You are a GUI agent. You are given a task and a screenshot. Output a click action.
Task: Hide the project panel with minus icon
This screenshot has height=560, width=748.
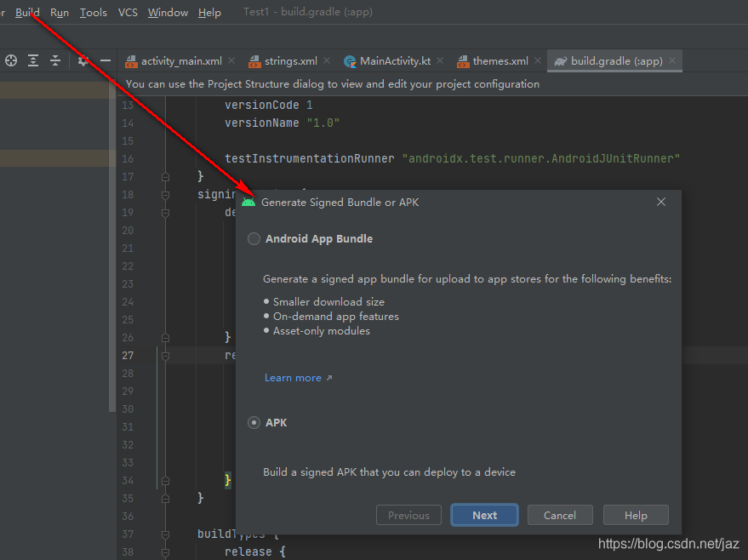(x=106, y=60)
